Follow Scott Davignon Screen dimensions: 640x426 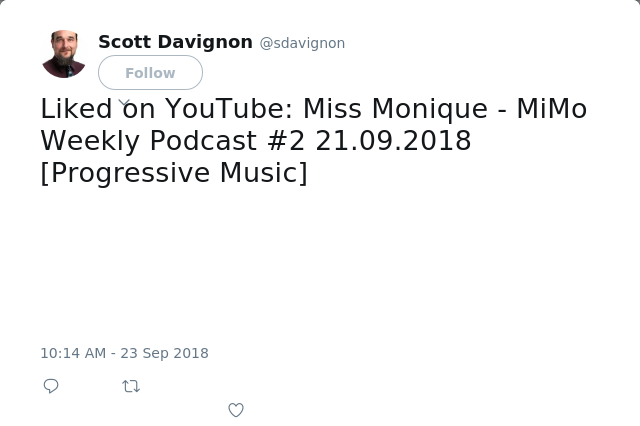[150, 73]
